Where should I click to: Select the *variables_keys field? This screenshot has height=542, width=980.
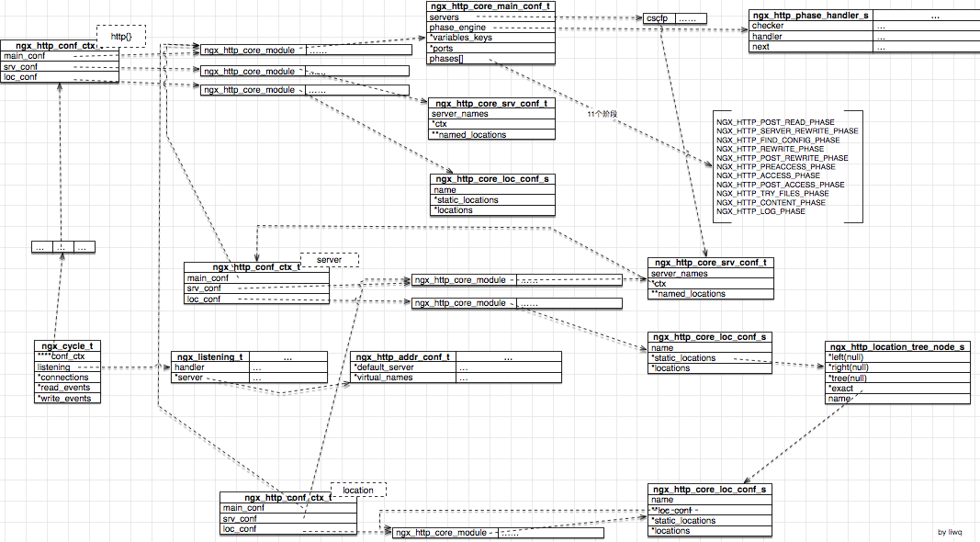pos(490,38)
